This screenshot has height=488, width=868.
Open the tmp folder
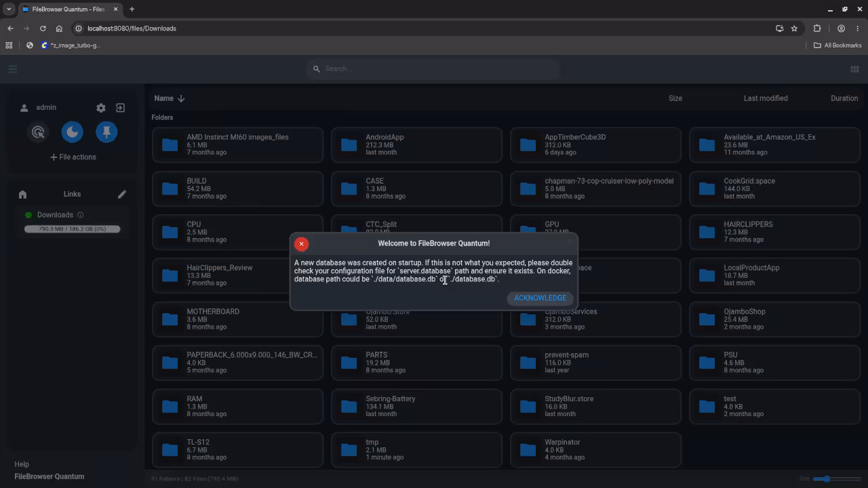[417, 450]
